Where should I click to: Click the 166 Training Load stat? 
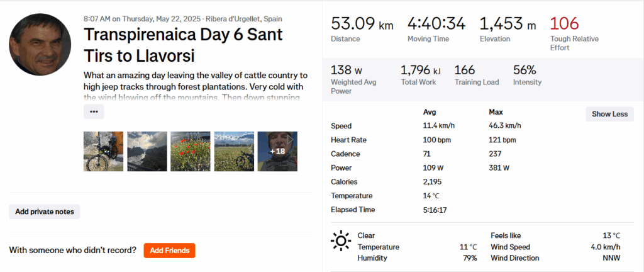[477, 75]
